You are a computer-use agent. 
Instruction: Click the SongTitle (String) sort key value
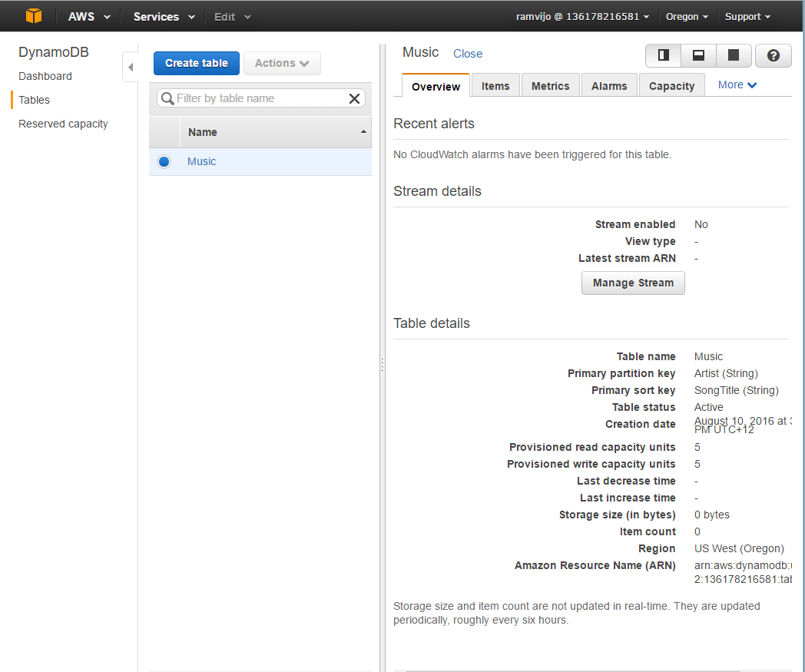736,390
